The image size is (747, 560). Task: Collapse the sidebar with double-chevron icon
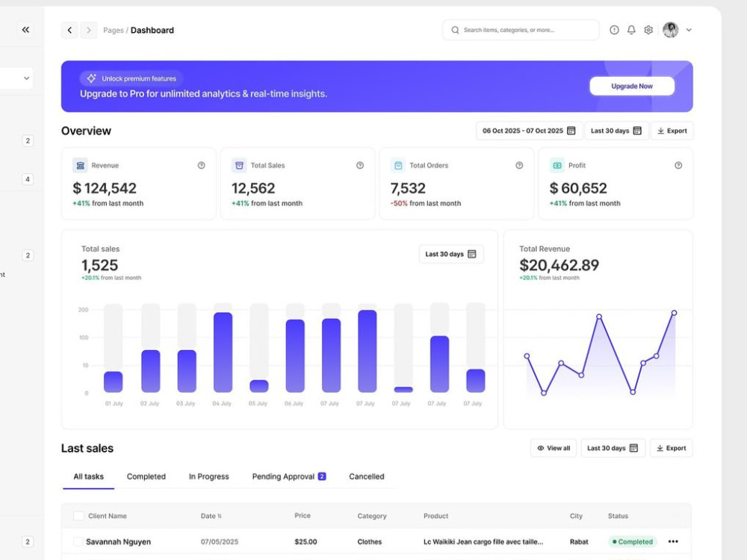point(25,30)
